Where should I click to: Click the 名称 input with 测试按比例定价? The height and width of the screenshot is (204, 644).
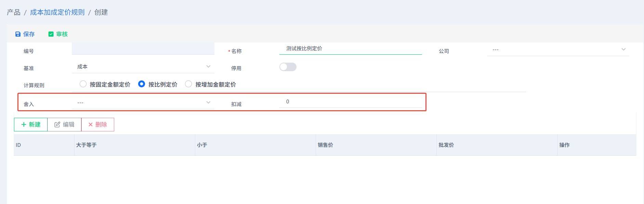click(x=351, y=49)
